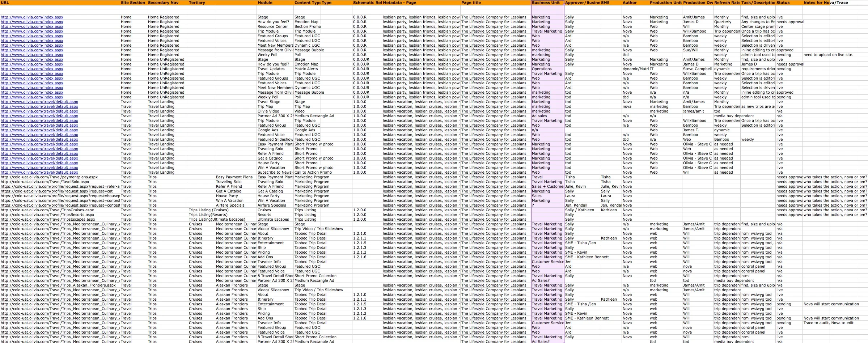868x343 pixels.
Task: Open the index.aspx link in Resource Center row
Action: pos(32,27)
